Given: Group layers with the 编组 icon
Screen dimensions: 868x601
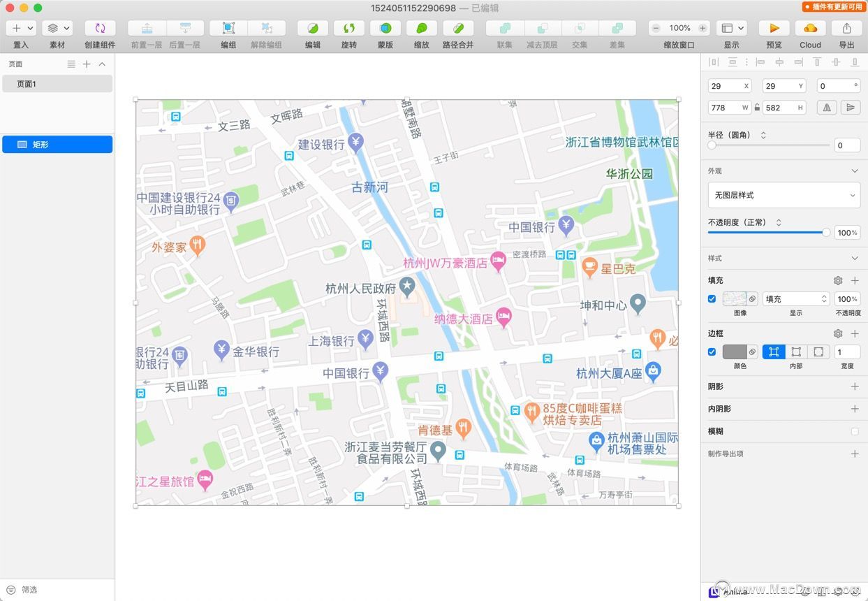Looking at the screenshot, I should coord(228,28).
